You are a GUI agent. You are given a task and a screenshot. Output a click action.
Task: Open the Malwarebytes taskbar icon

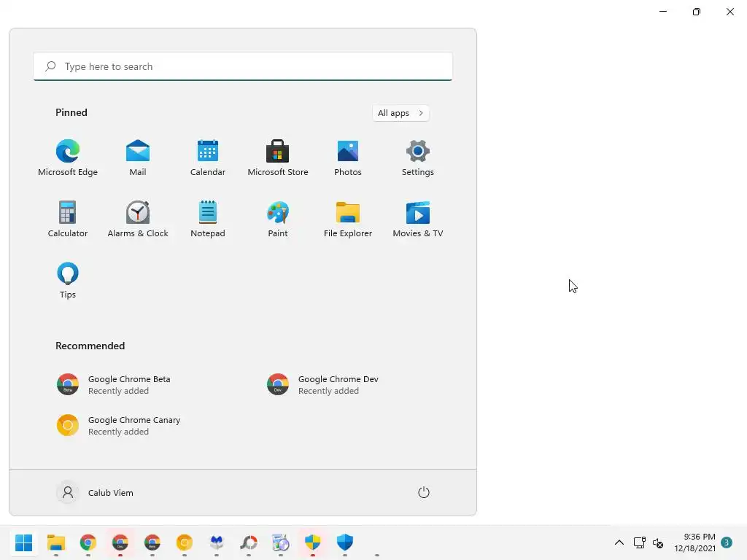coord(217,542)
